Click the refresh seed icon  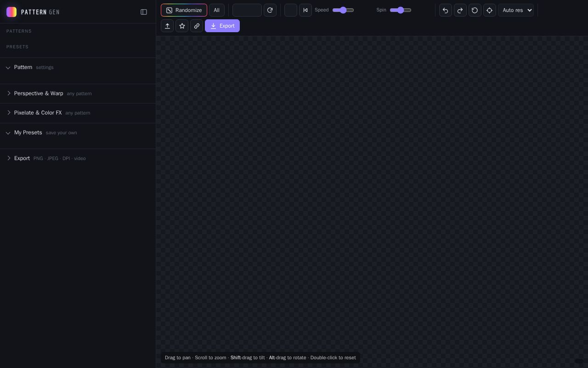270,10
